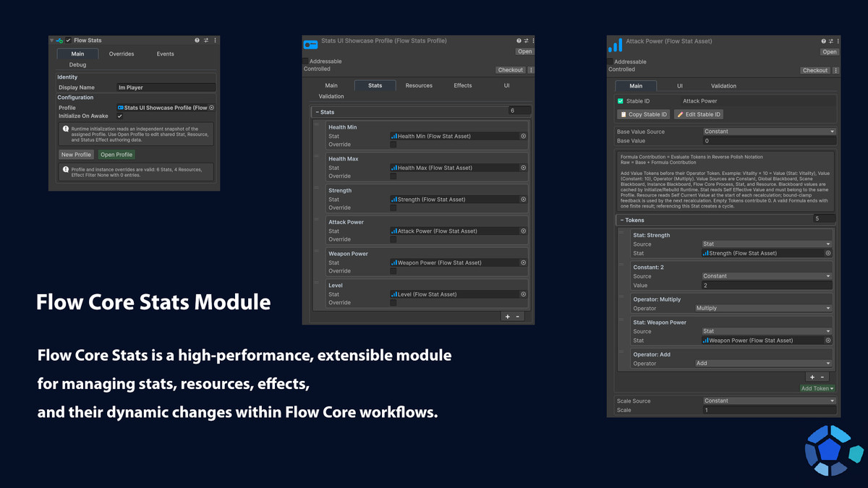Open presets icon in Flow Stats header
Screen dimensions: 868x488
[206, 40]
